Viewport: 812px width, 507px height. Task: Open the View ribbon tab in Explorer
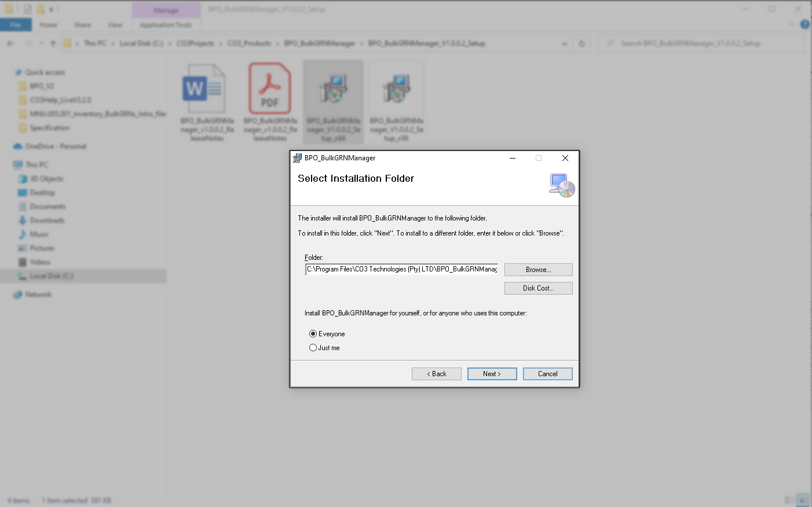coord(115,25)
